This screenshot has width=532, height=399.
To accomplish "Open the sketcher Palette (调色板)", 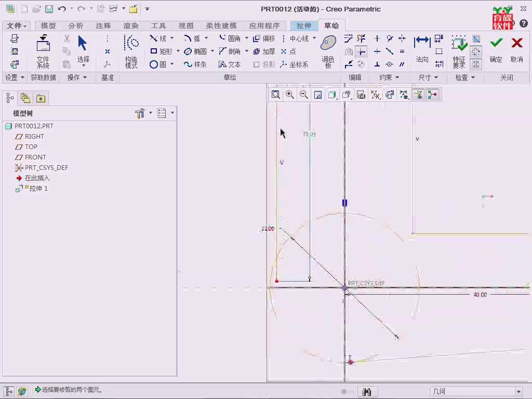I will [x=328, y=51].
